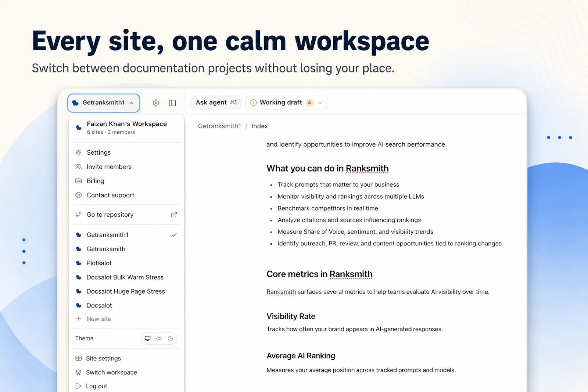Select the Docsalot Huge Page Stress site
Viewport: 588px width, 392px height.
point(126,291)
